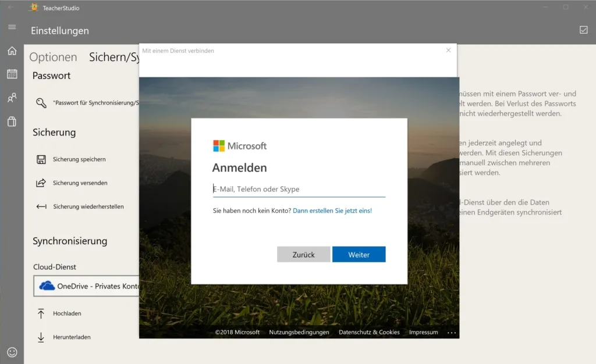Click the share icon for Sicherung versenden
The height and width of the screenshot is (364, 596).
click(41, 183)
